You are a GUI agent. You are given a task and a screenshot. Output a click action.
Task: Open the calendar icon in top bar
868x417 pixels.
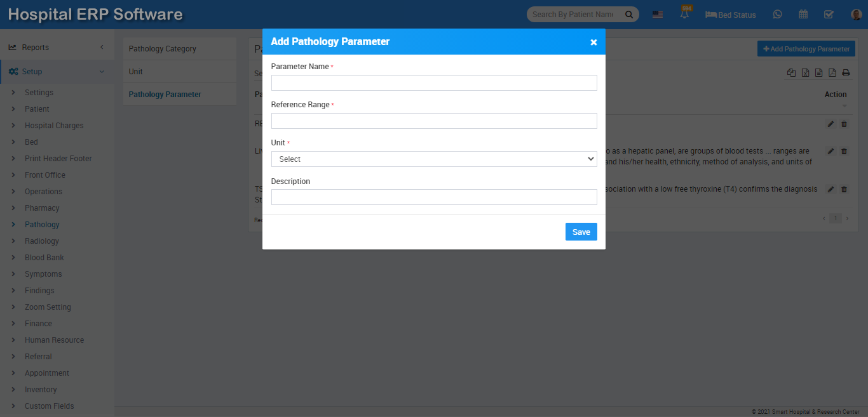pos(803,14)
